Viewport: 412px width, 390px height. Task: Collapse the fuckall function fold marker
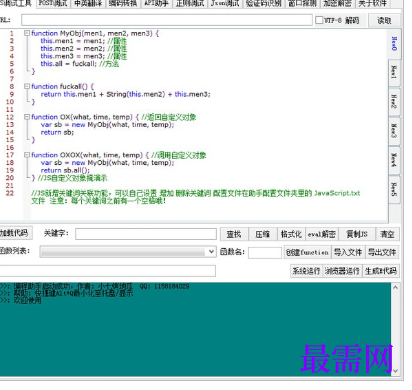[27, 86]
